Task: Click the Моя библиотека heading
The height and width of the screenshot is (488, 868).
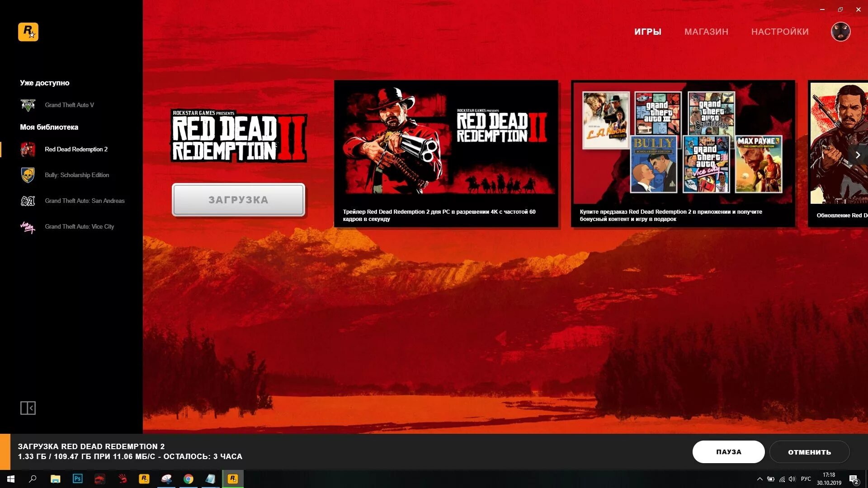Action: 49,127
